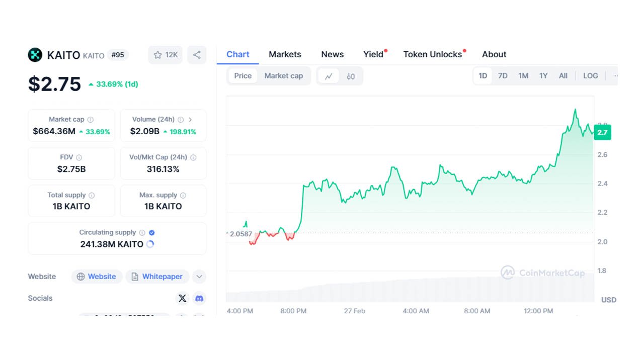Open the Discord social icon
This screenshot has height=362, width=644.
pos(199,298)
